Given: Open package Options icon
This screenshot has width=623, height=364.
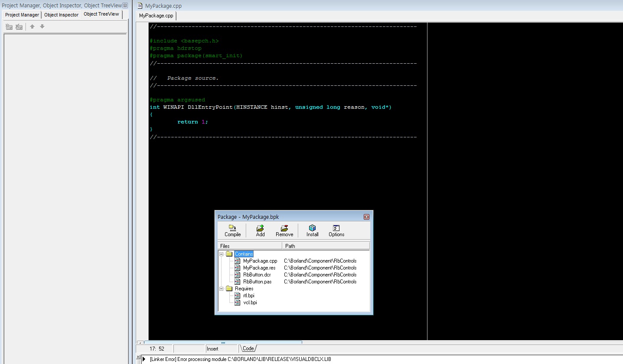Looking at the screenshot, I should tap(336, 230).
